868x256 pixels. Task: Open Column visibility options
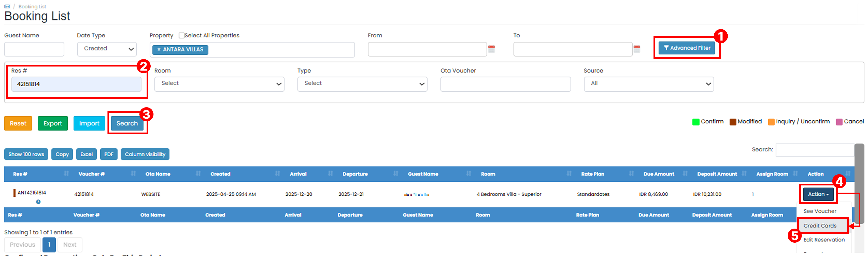(145, 154)
